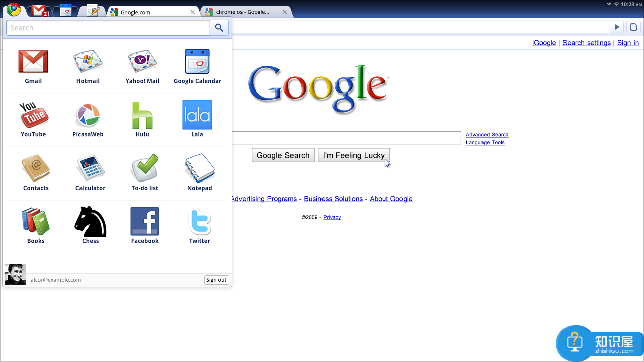
Task: Click the Chrome logo menu button
Action: point(14,9)
